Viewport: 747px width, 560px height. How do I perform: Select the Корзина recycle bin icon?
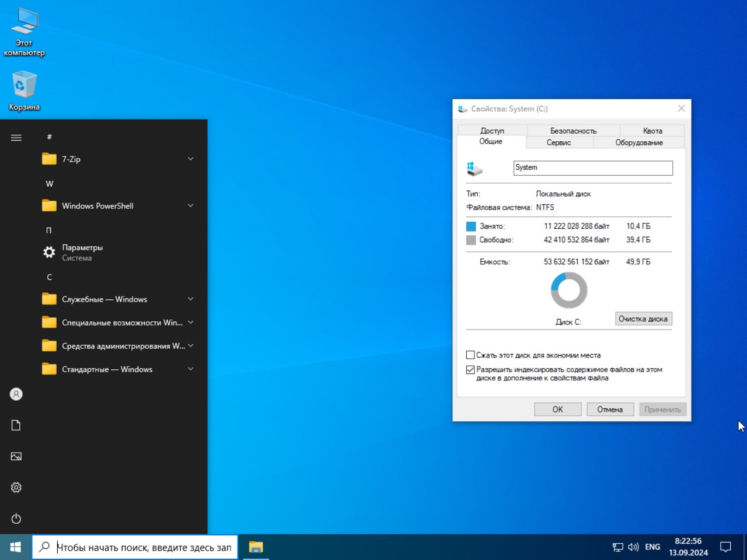[24, 91]
